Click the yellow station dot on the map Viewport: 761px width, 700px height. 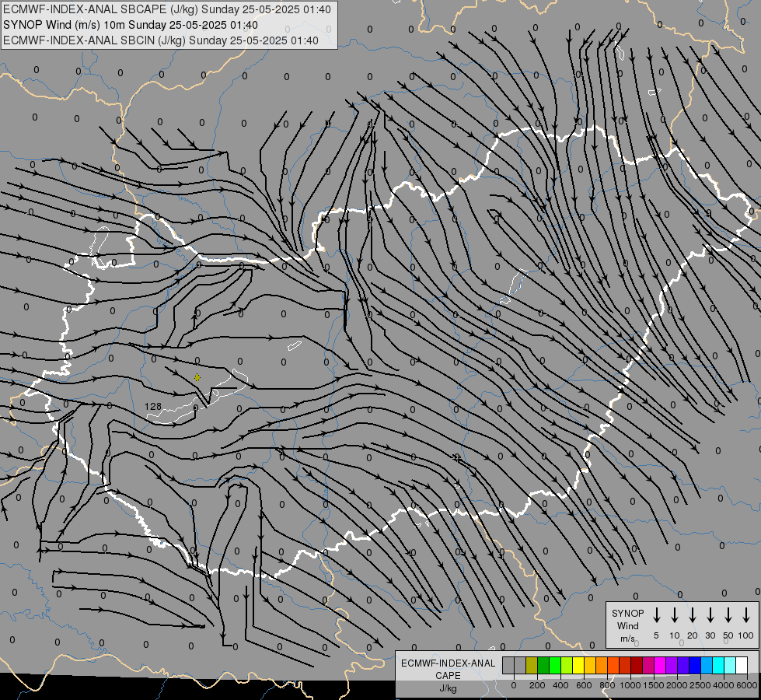(197, 377)
